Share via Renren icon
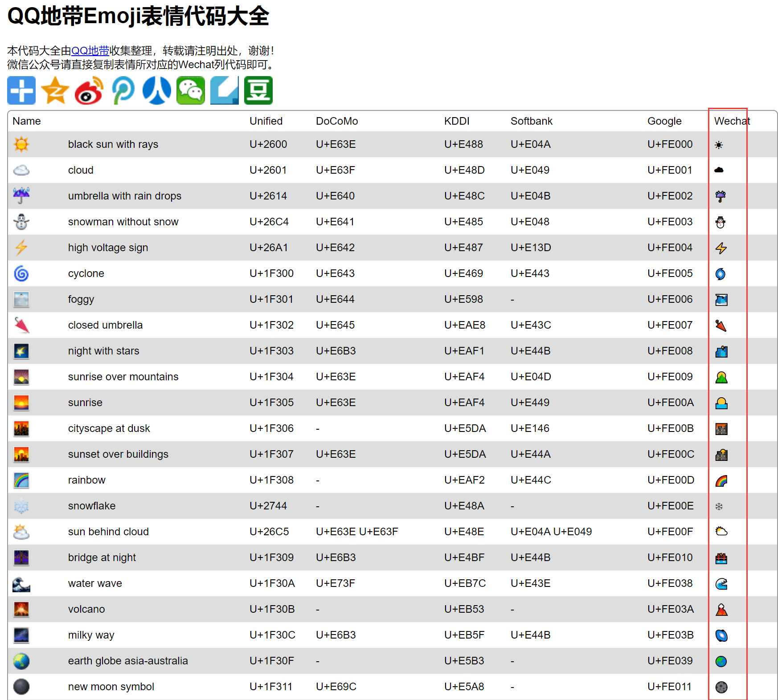This screenshot has width=778, height=700. [157, 90]
